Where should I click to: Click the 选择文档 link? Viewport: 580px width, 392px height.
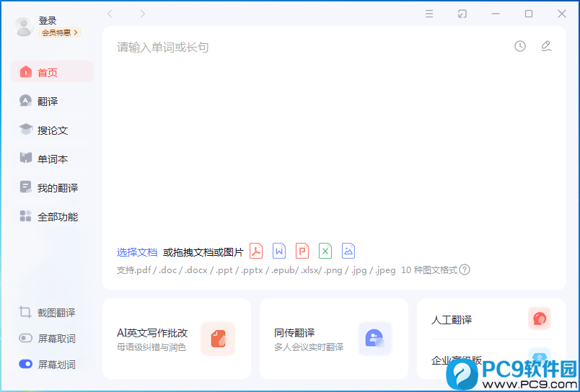click(137, 252)
